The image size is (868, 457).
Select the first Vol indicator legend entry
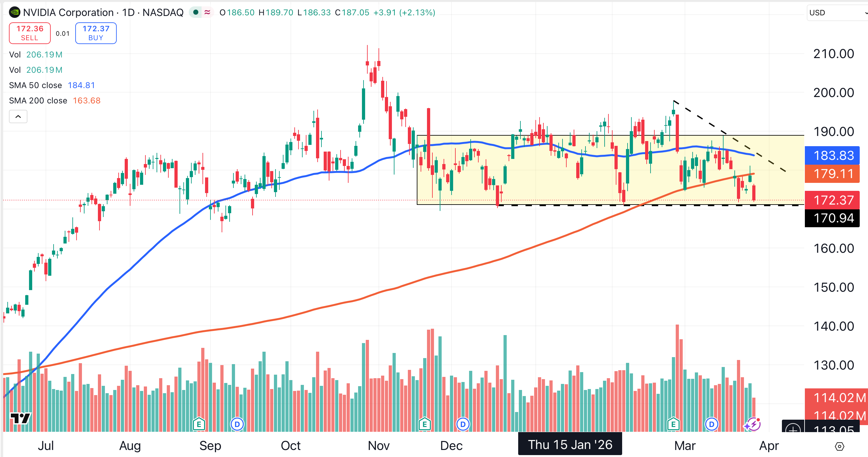pos(15,55)
